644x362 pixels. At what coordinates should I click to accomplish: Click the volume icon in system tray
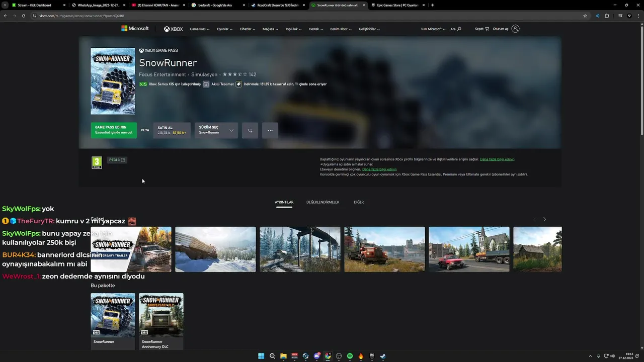pos(612,356)
